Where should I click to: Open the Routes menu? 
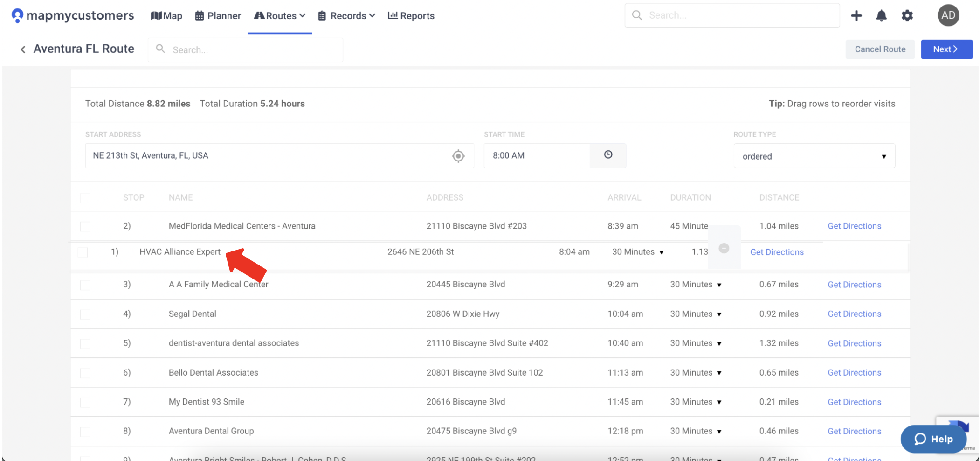(x=280, y=16)
